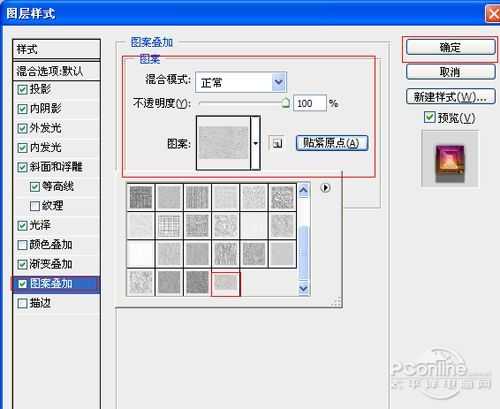500x409 pixels.
Task: Choose the third dark pattern in the bottom row
Action: [197, 283]
